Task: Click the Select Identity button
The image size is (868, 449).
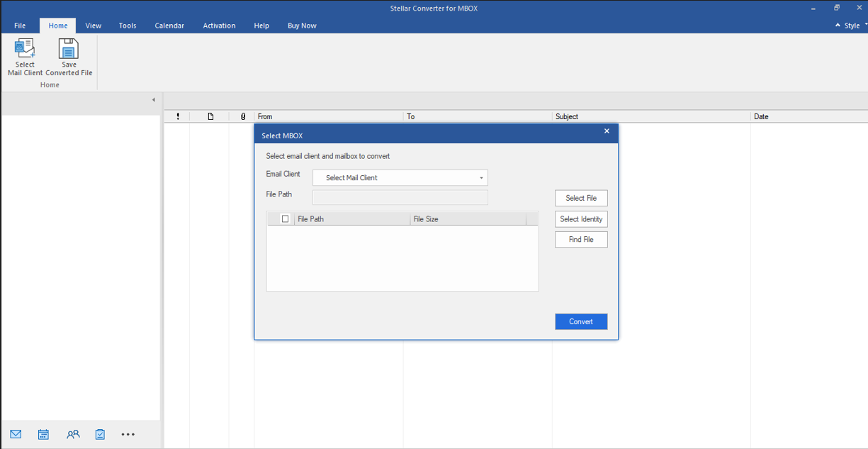Action: coord(581,218)
